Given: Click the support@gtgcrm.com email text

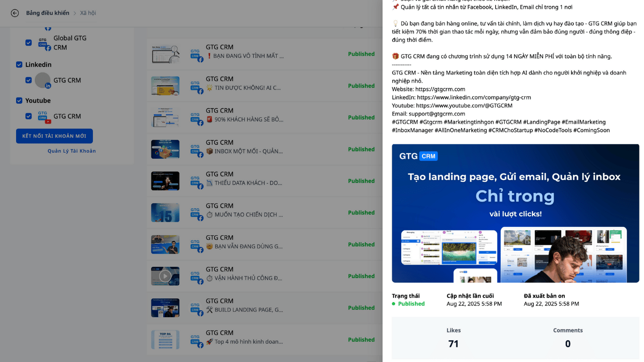Looking at the screenshot, I should coord(437,114).
